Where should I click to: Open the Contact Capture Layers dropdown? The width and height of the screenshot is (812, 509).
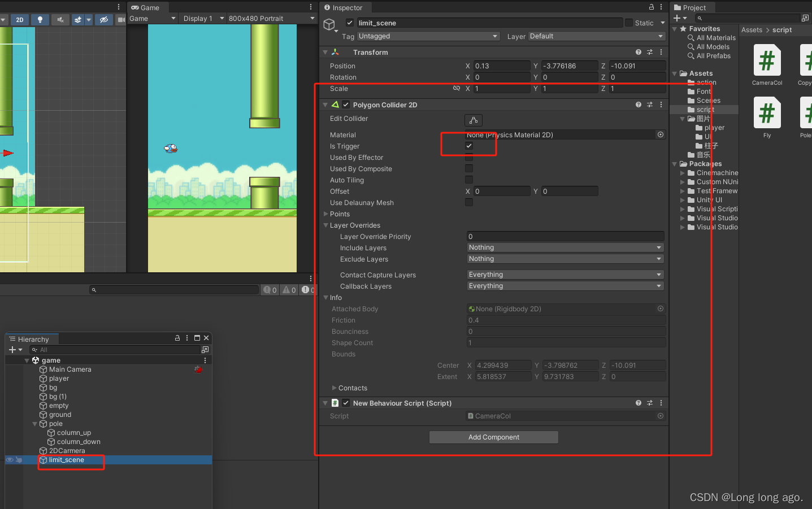[x=565, y=275]
